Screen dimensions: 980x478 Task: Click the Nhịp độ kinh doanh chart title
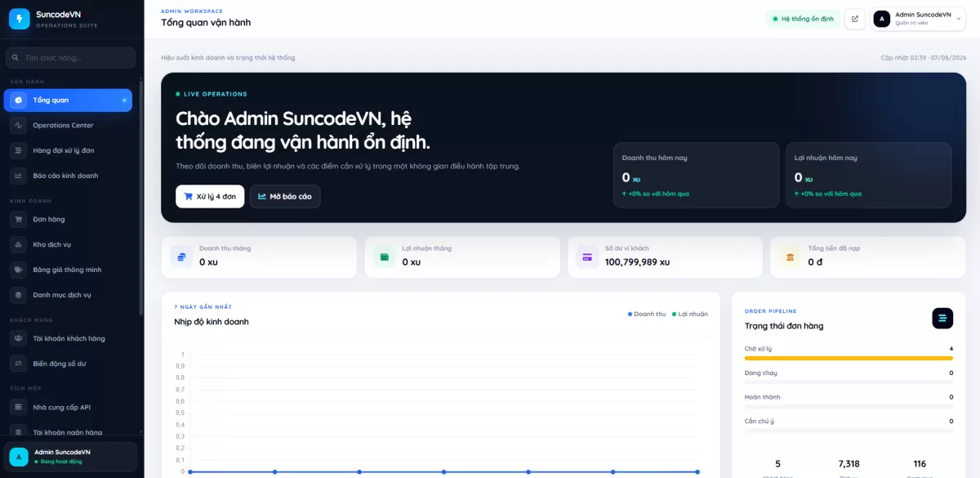(212, 322)
